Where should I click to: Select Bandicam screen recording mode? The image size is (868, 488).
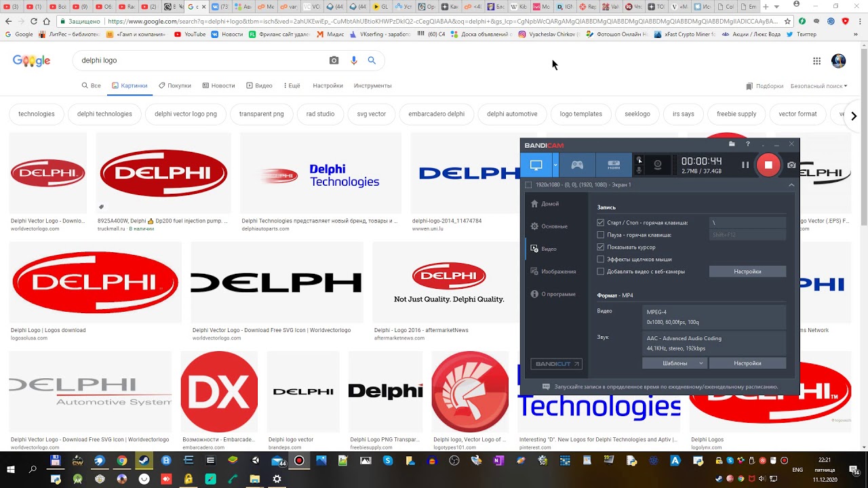pos(536,165)
